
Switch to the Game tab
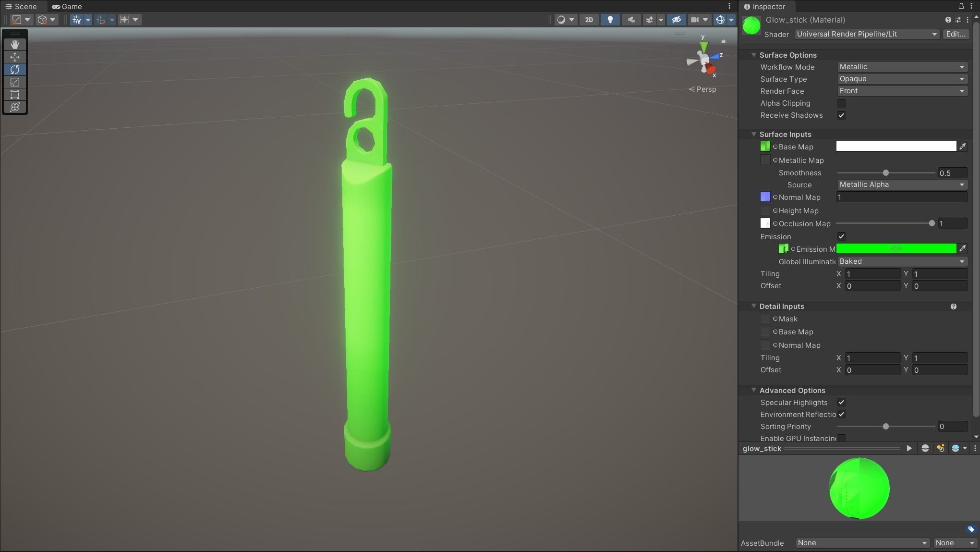click(x=67, y=7)
